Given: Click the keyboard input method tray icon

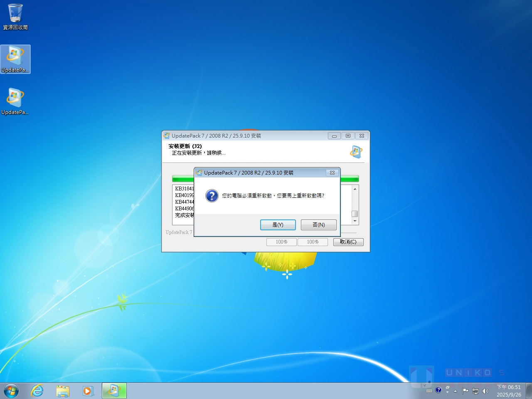Looking at the screenshot, I should point(429,391).
